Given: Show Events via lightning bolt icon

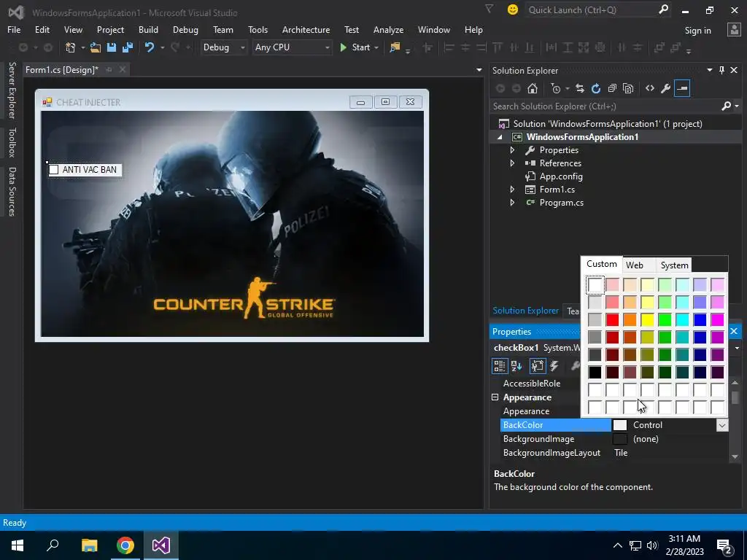Looking at the screenshot, I should (x=554, y=366).
